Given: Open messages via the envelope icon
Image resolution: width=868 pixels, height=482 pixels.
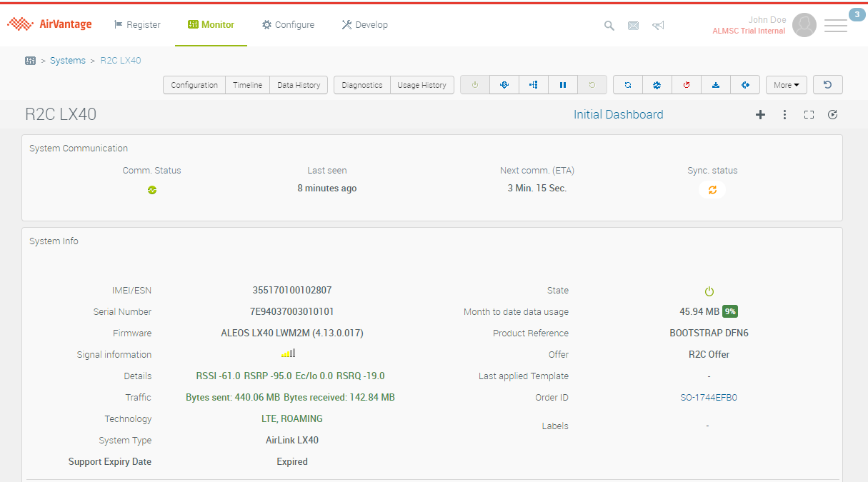Looking at the screenshot, I should 633,26.
